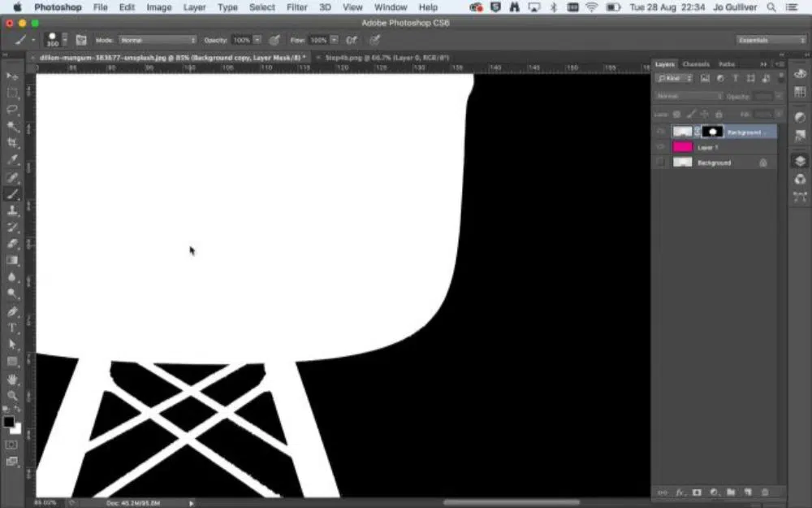Show the bottom Background layer

click(x=660, y=163)
